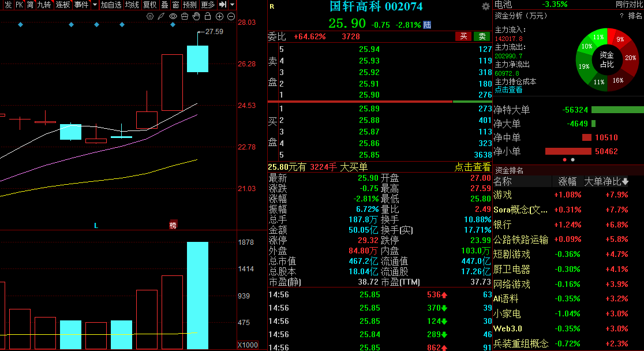Click the 27.59 high price label on chart

pyautogui.click(x=214, y=32)
